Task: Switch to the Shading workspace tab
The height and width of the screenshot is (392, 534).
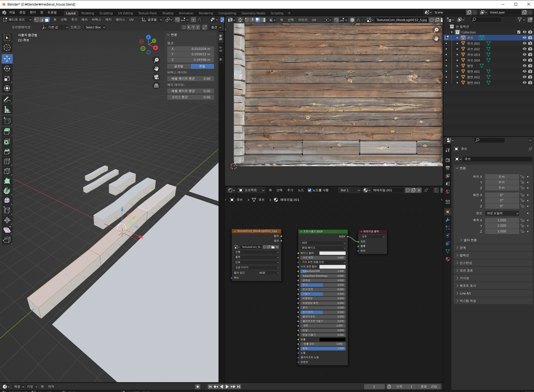Action: coord(168,13)
